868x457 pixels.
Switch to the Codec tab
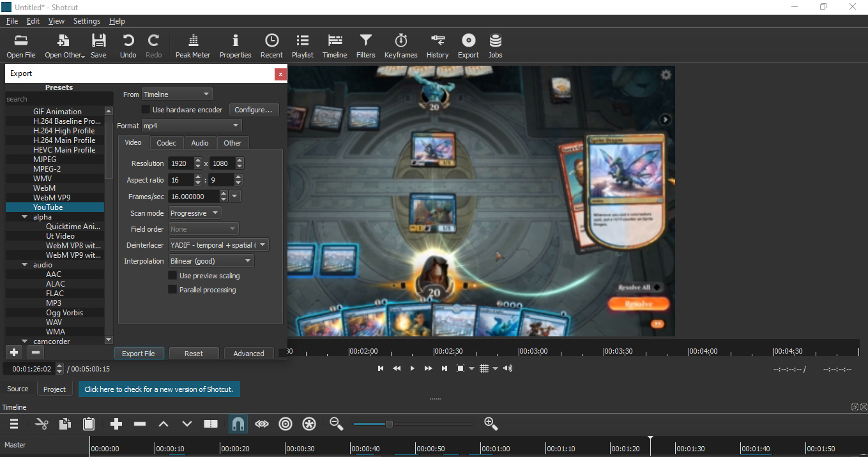pos(167,143)
